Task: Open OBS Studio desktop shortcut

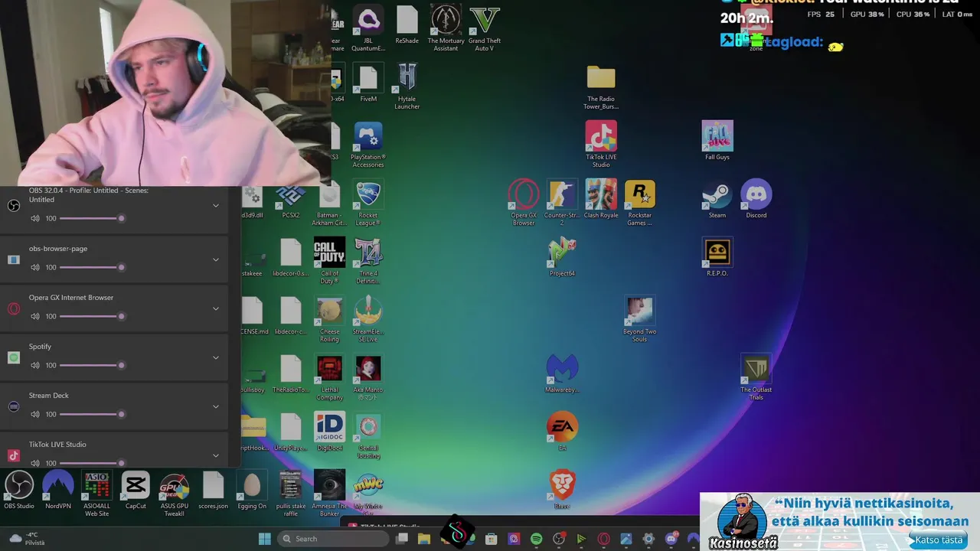Action: 19,491
